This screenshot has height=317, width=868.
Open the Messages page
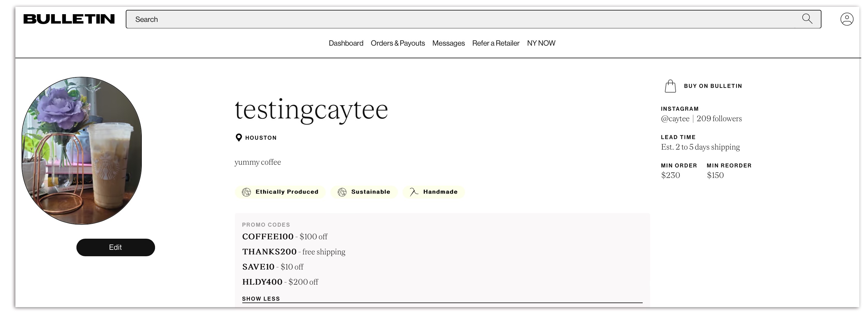click(448, 43)
